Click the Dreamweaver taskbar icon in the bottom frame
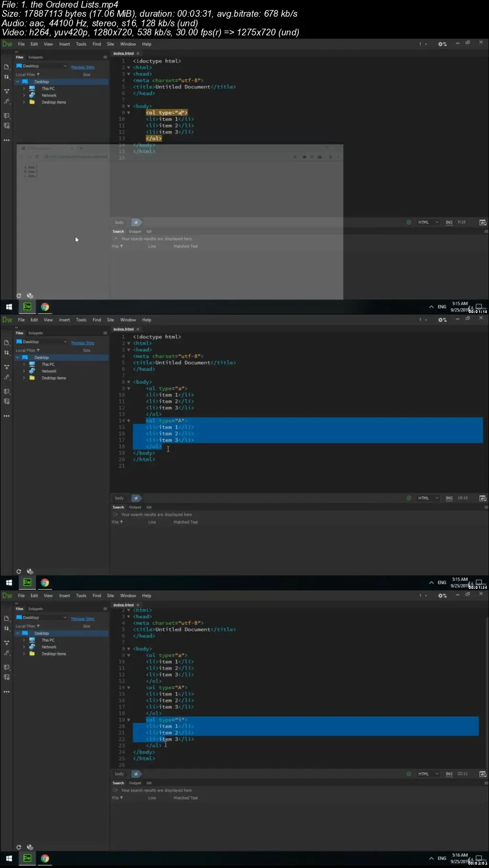The image size is (489, 868). click(27, 858)
